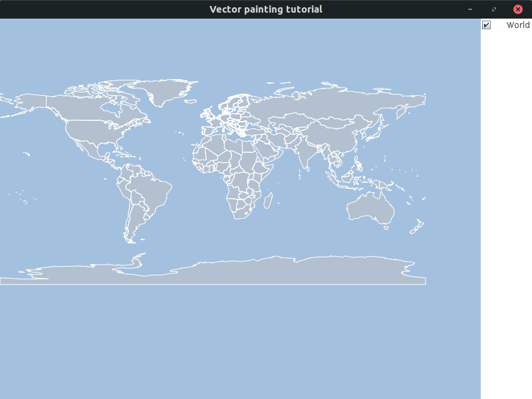Select the World layer label
Screen dimensions: 532x399
(517, 25)
